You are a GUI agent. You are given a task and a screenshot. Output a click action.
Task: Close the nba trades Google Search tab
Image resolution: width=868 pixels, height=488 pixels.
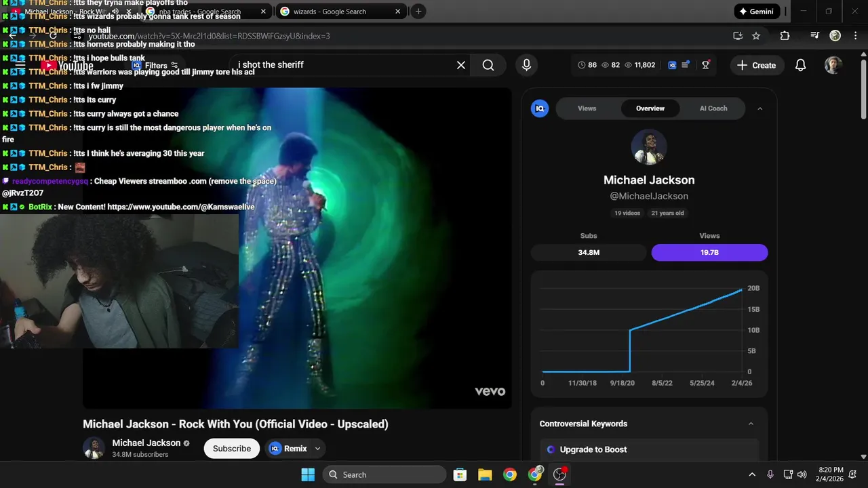[263, 12]
